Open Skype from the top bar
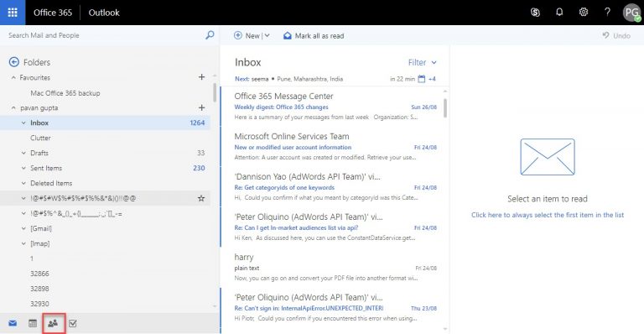Viewport: 644px width, 334px height. click(535, 13)
